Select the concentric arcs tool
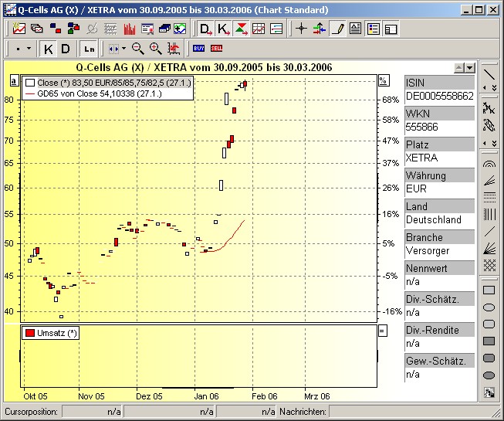 pos(489,164)
